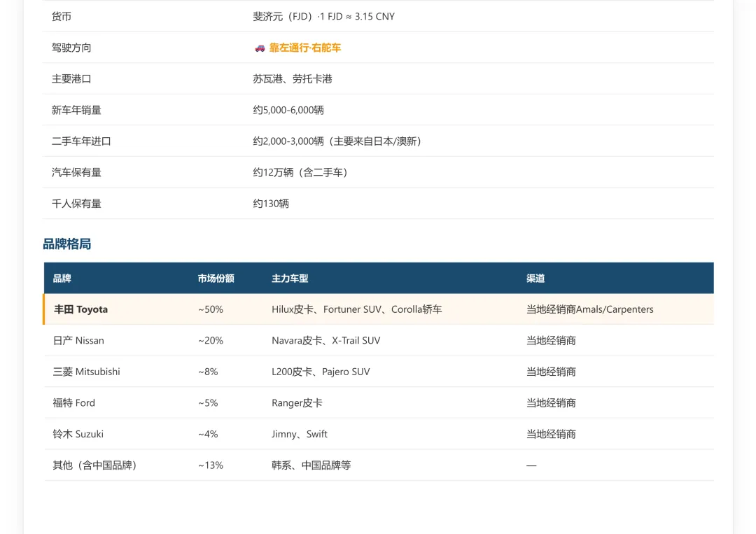Select the 福特 Ford brand cell

[x=73, y=403]
